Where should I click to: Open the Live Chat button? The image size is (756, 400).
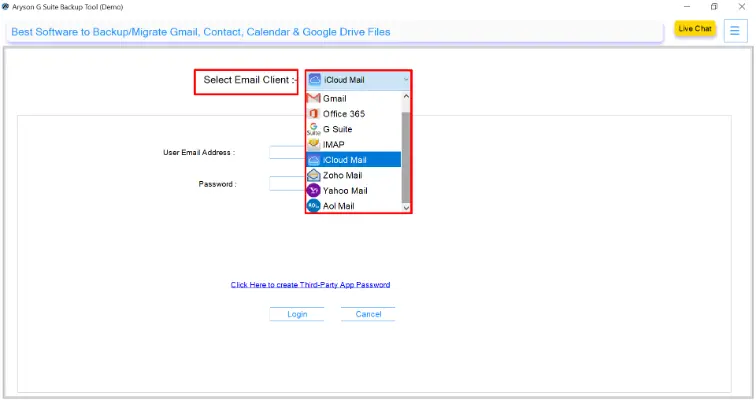[x=695, y=29]
